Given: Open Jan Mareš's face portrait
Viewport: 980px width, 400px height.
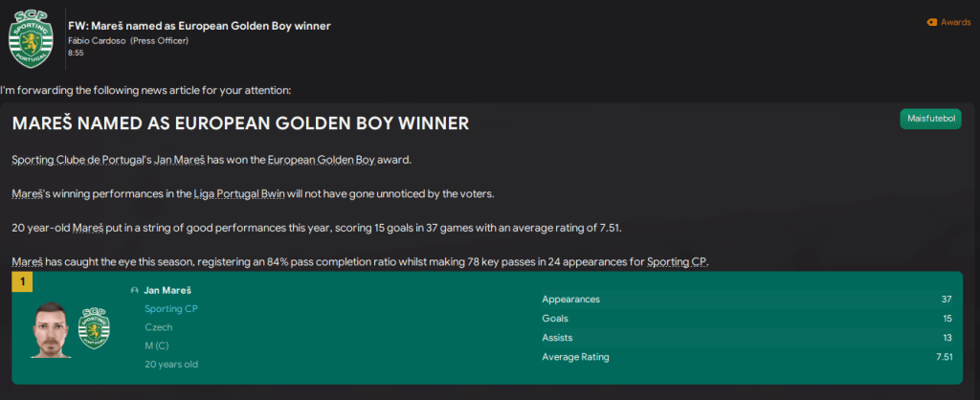Looking at the screenshot, I should click(51, 329).
